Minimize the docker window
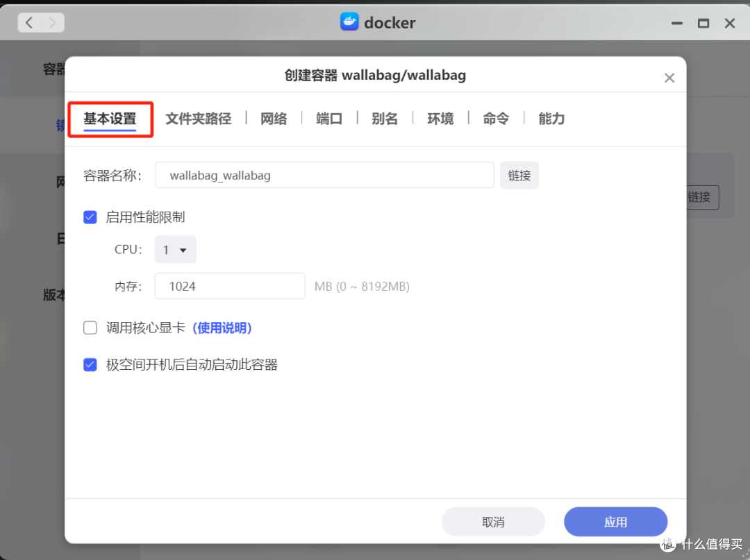 coord(677,23)
